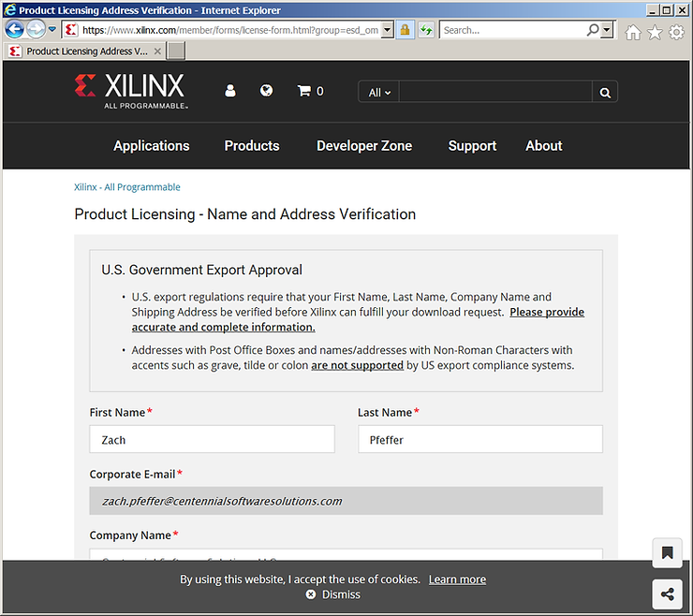The height and width of the screenshot is (616, 693).
Task: Refresh the page with the green arrows
Action: point(426,30)
